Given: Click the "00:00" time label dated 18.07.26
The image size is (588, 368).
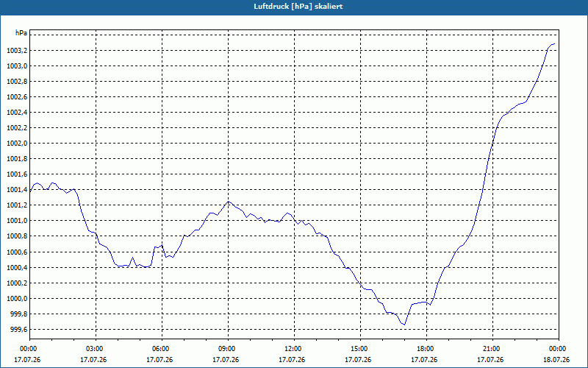Looking at the screenshot, I should click(x=557, y=349).
